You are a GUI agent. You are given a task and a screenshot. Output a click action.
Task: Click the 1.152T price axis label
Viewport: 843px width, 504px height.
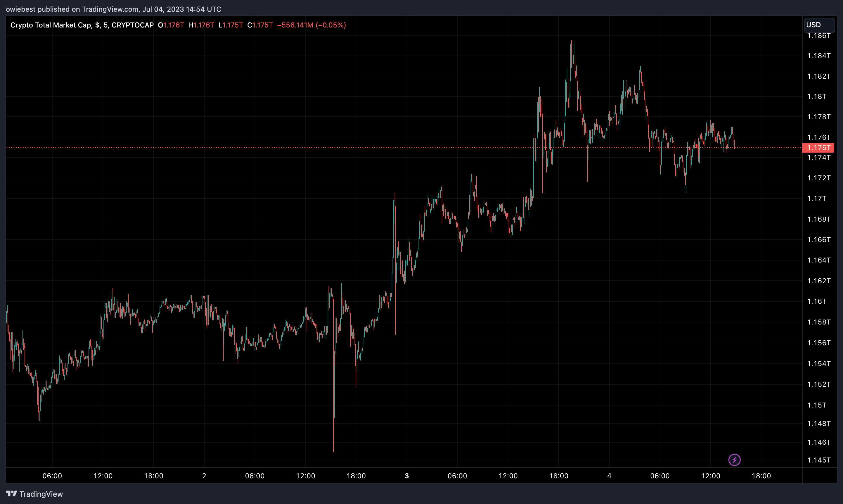[x=818, y=384]
